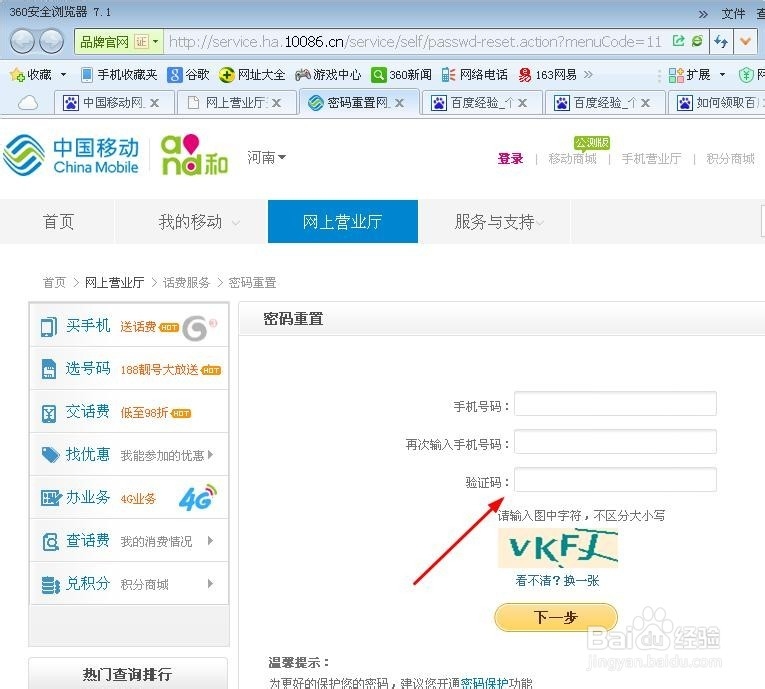This screenshot has height=689, width=765.
Task: Click 话费服务 in the breadcrumb
Action: click(x=186, y=283)
